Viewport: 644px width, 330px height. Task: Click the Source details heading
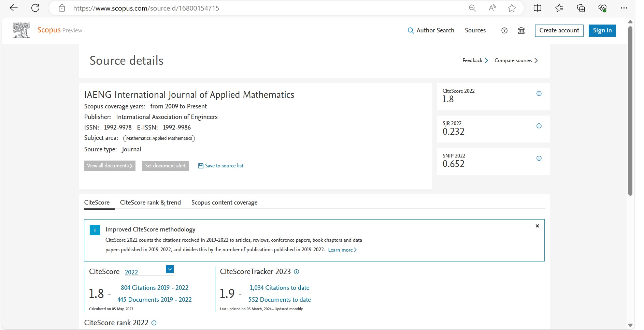(x=127, y=61)
